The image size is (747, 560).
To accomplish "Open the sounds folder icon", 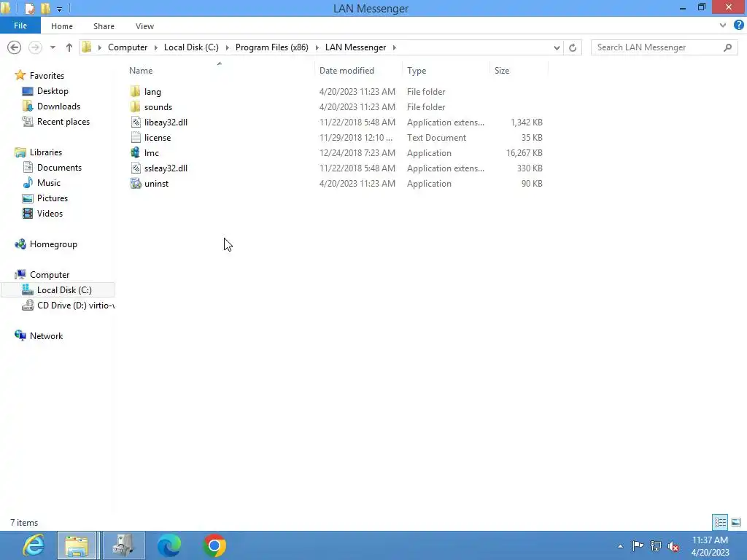I will click(x=135, y=106).
